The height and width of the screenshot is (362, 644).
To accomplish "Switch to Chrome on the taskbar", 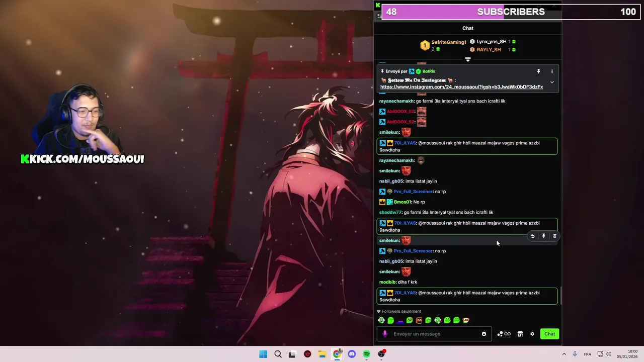I will 337,354.
